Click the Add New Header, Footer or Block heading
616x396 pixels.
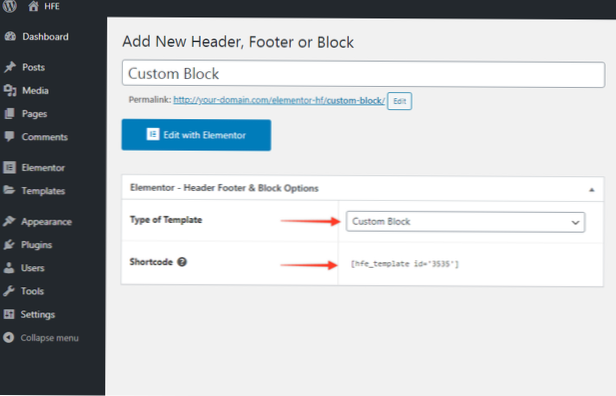tap(238, 42)
